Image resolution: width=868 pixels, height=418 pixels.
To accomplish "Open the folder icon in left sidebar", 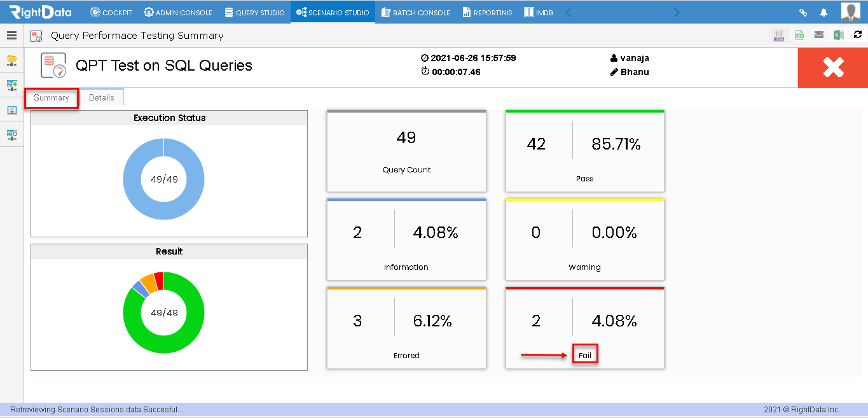I will coord(12,60).
